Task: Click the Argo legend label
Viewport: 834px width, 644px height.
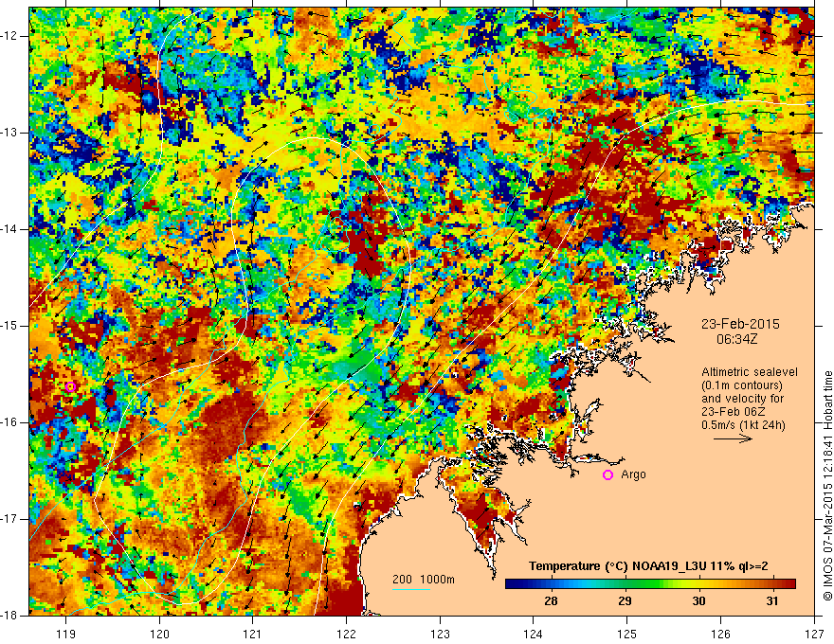Action: (x=633, y=474)
